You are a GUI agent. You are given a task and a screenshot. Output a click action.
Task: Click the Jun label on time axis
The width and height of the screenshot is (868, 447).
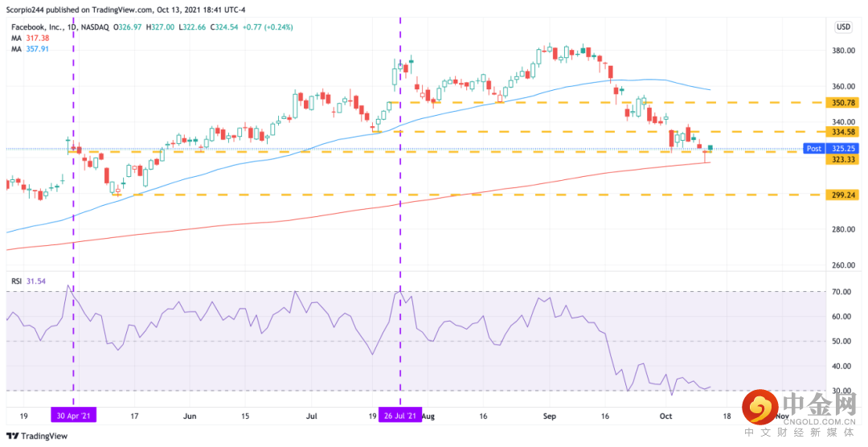pyautogui.click(x=190, y=416)
